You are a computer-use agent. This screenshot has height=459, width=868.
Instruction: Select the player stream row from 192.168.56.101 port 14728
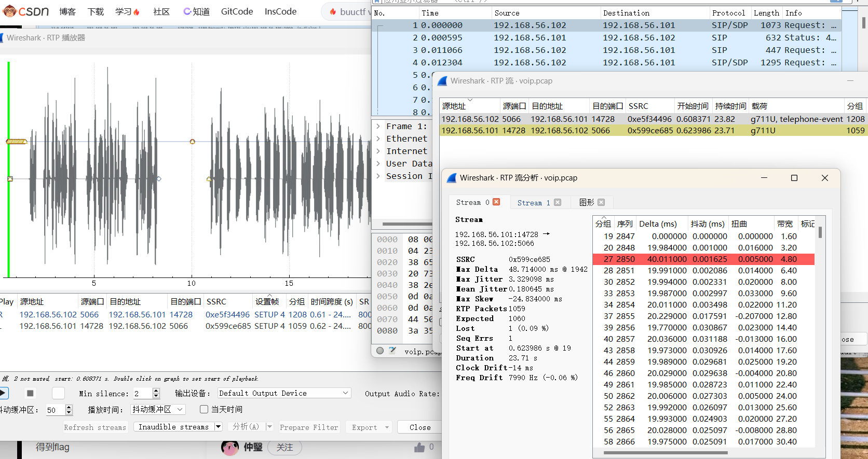[x=185, y=326]
